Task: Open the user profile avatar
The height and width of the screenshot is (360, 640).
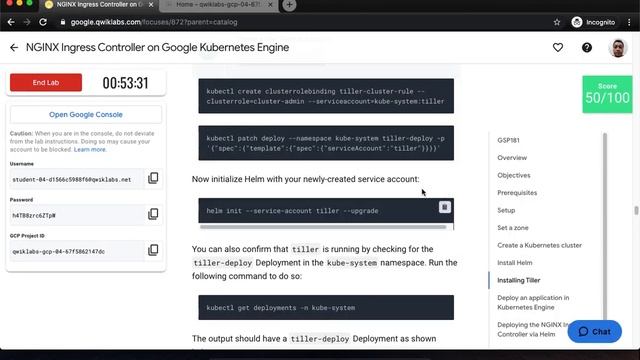Action: click(x=618, y=48)
